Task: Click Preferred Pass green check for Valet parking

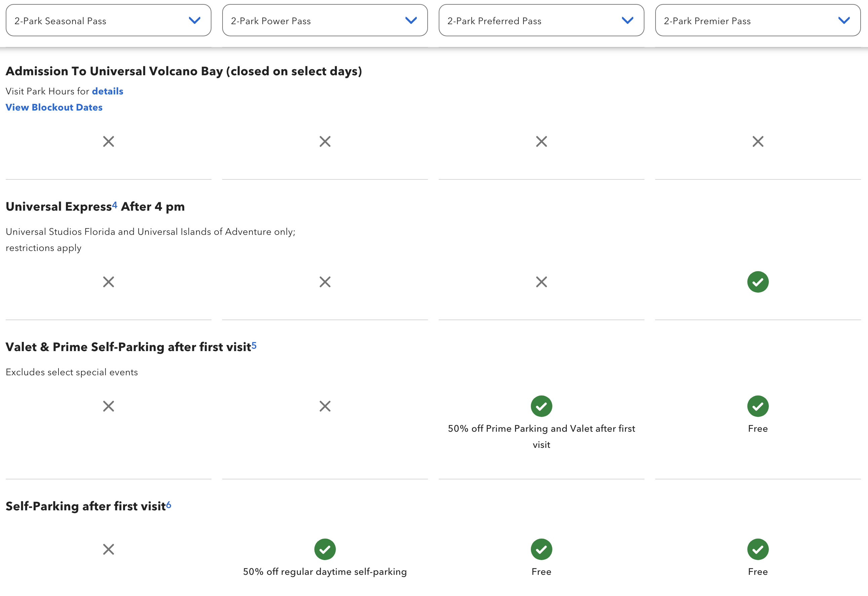Action: tap(541, 406)
